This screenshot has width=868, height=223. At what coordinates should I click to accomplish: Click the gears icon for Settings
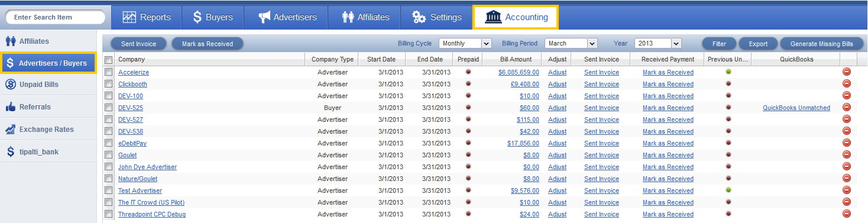pos(419,17)
